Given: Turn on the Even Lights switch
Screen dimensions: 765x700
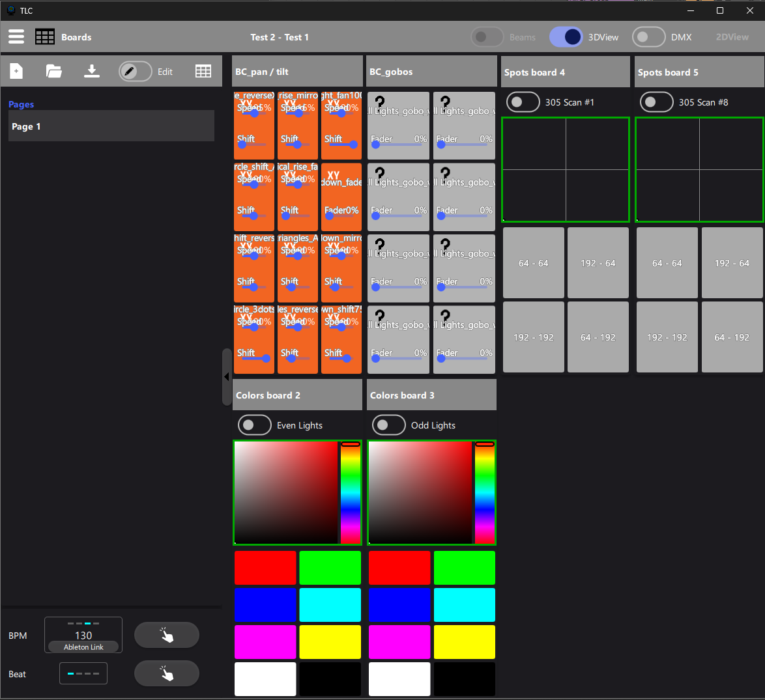Looking at the screenshot, I should 254,425.
